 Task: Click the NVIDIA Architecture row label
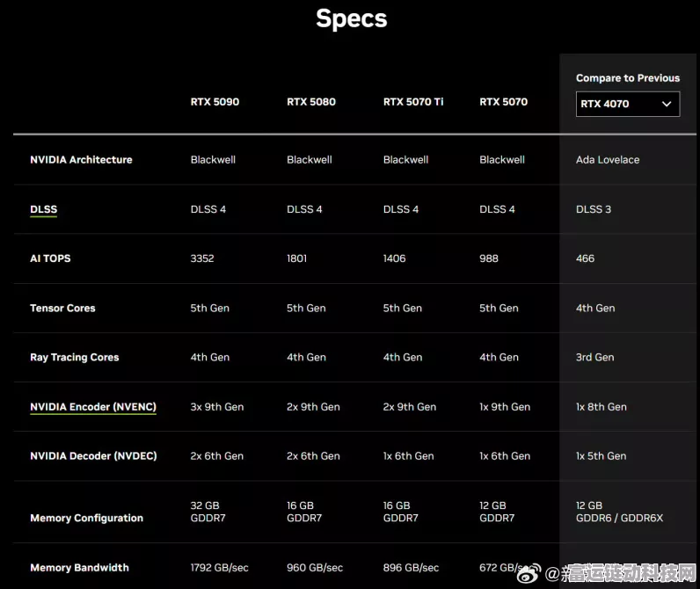click(81, 160)
